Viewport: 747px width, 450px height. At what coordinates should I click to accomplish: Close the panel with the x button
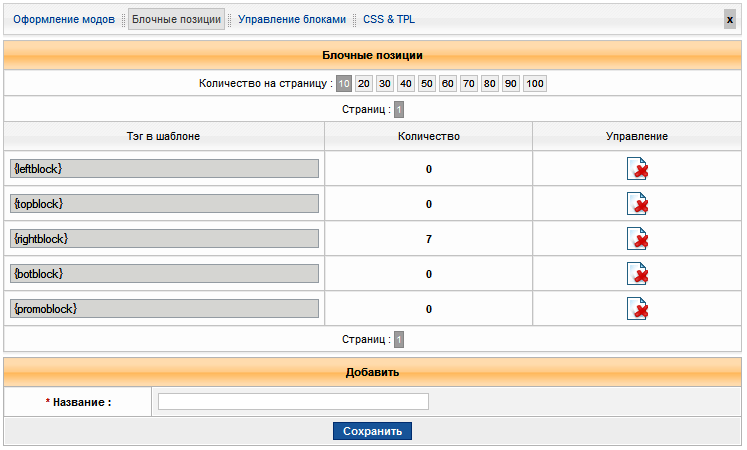(x=730, y=19)
